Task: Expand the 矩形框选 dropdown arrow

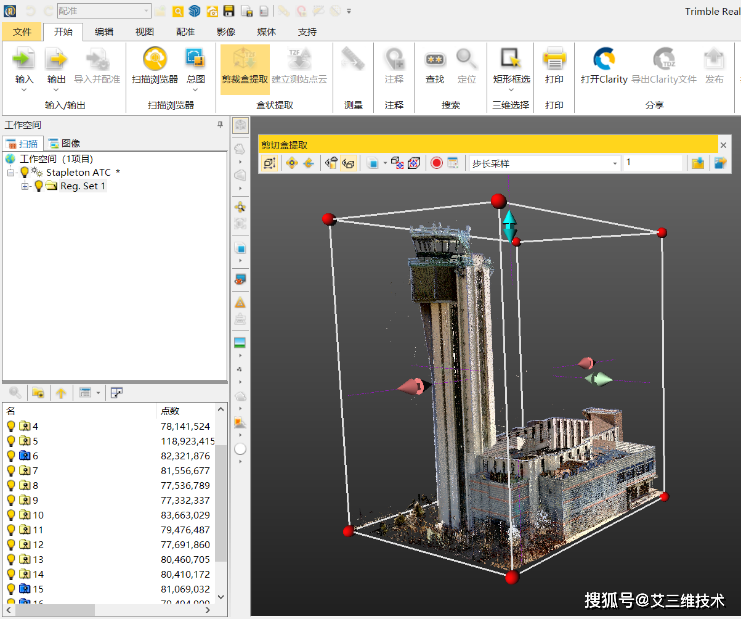Action: [511, 90]
